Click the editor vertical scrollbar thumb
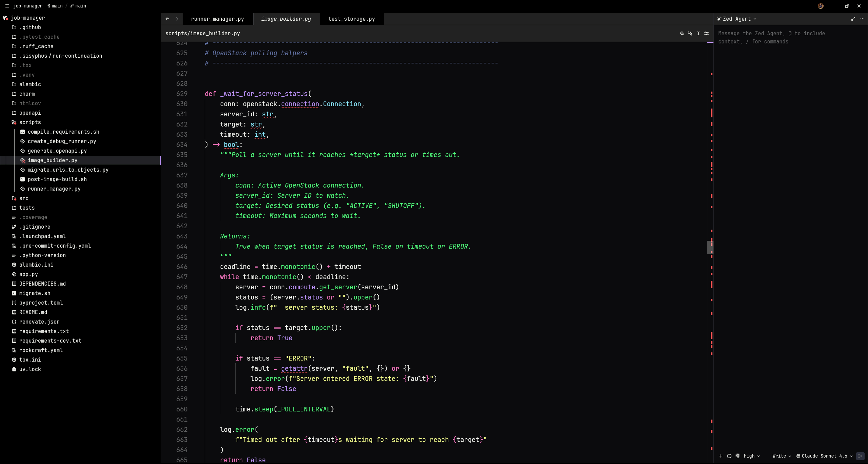868x464 pixels. coord(710,247)
